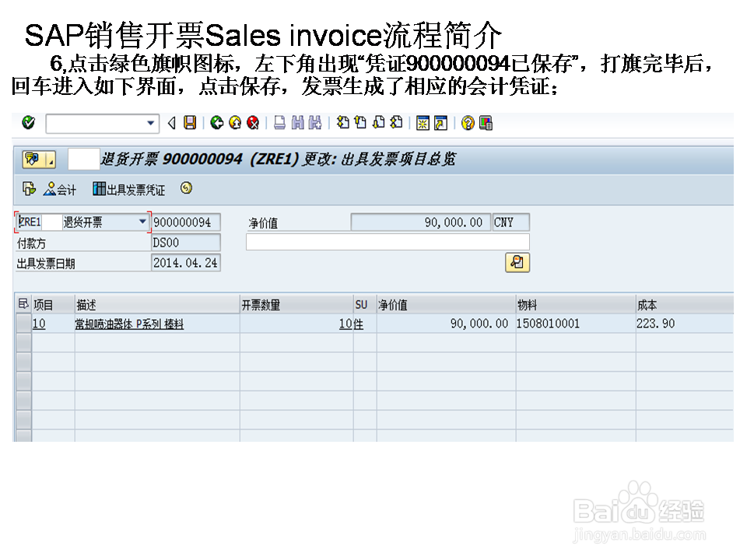The image size is (747, 560).
Task: Click the Generate Shortcut icon
Action: [440, 124]
